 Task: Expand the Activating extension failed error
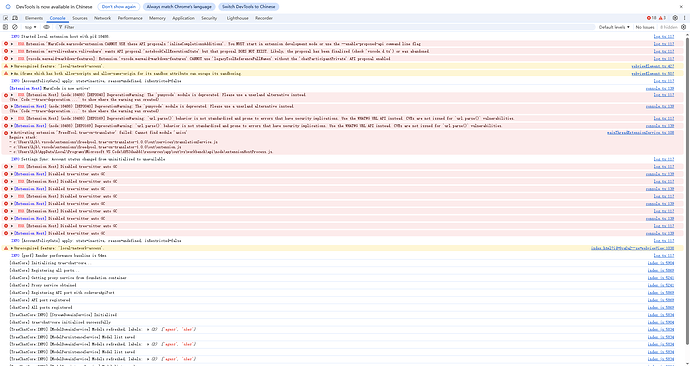(12, 132)
